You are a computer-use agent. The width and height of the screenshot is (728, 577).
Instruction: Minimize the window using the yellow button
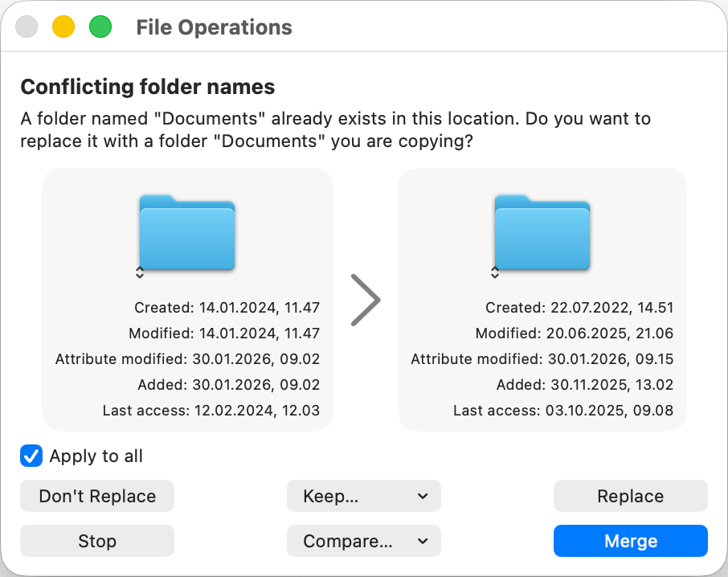point(63,27)
